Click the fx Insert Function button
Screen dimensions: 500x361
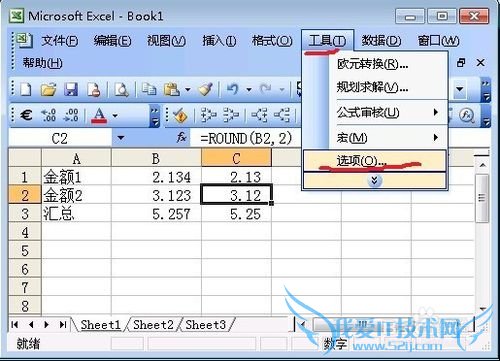tap(181, 137)
